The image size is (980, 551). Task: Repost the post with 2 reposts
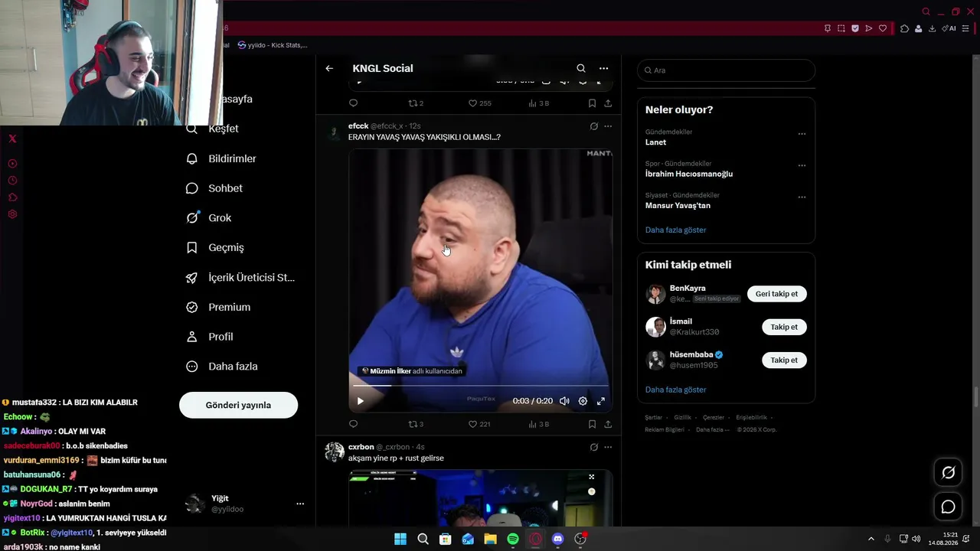point(416,103)
